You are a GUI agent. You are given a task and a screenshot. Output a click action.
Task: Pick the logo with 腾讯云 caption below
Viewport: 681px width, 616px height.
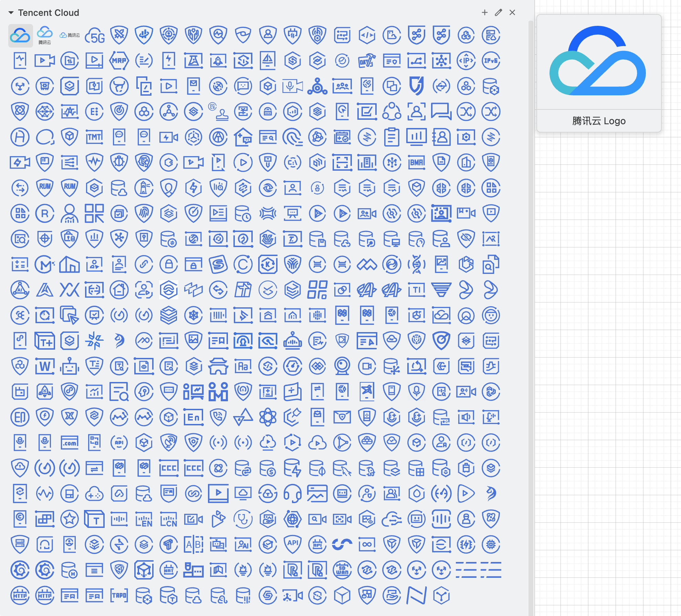coord(45,35)
